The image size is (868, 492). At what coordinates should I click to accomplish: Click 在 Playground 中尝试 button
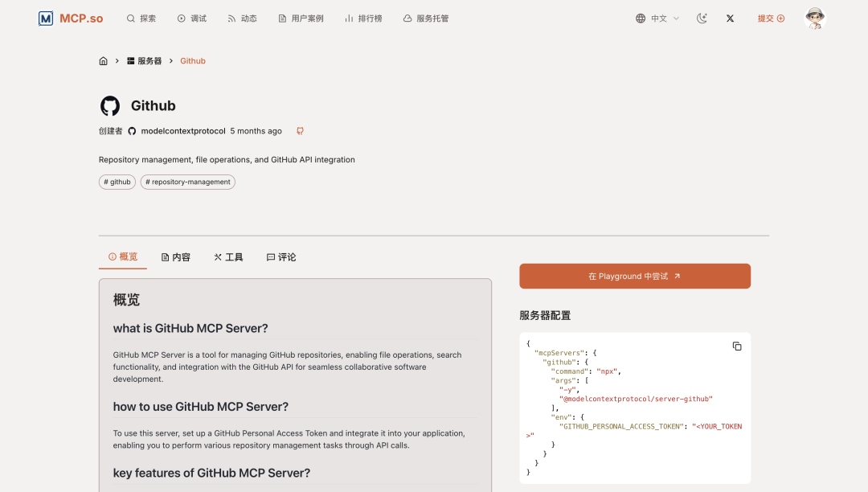pos(635,277)
